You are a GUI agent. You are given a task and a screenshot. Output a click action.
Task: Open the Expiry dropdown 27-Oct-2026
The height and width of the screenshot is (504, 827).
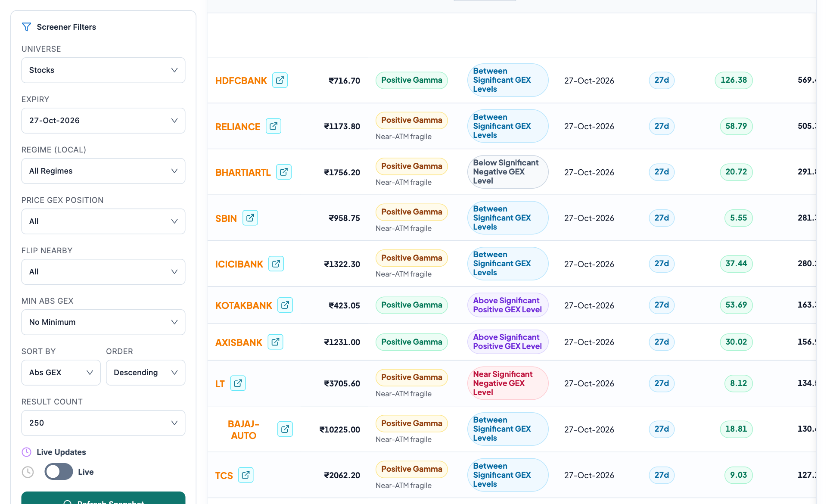pos(103,121)
